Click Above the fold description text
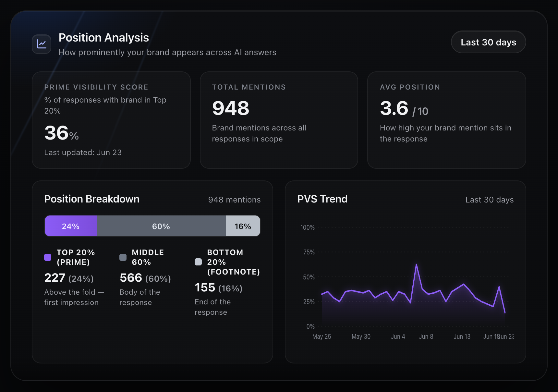The image size is (558, 392). (74, 297)
